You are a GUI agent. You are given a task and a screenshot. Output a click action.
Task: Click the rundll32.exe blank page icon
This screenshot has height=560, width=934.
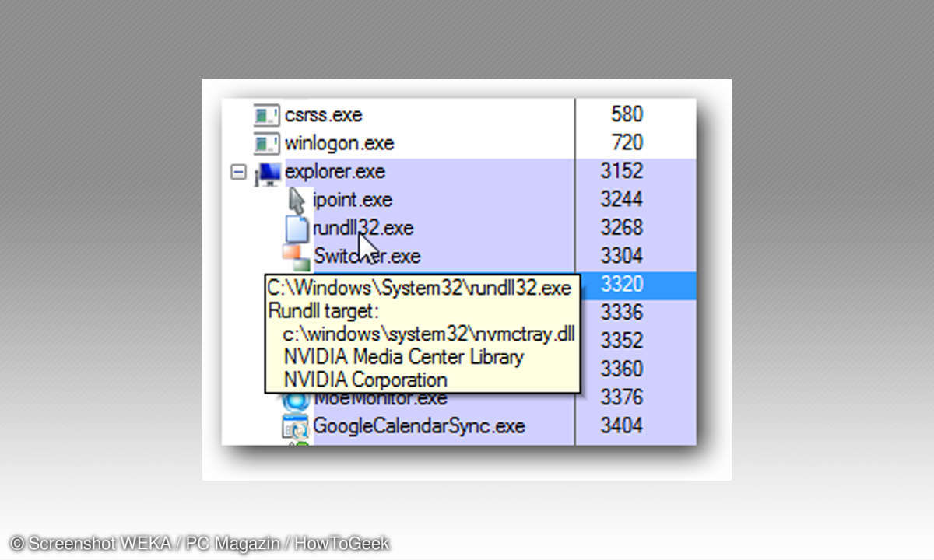point(297,229)
